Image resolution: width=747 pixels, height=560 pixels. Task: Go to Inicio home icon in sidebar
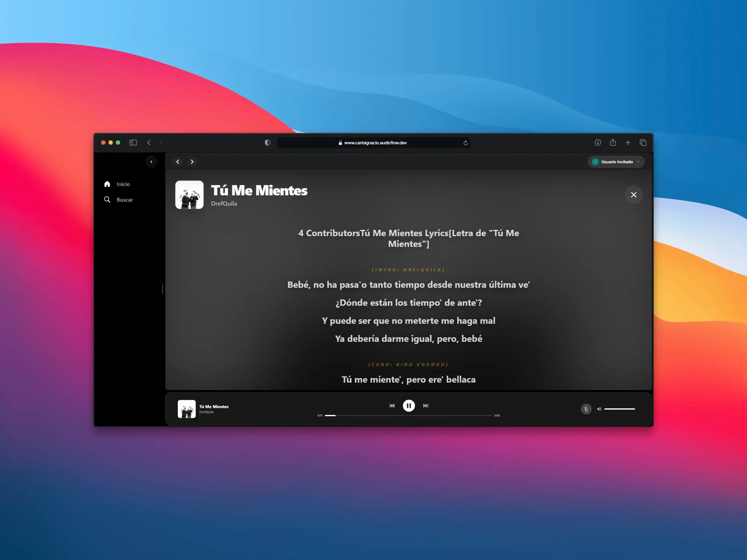[107, 184]
